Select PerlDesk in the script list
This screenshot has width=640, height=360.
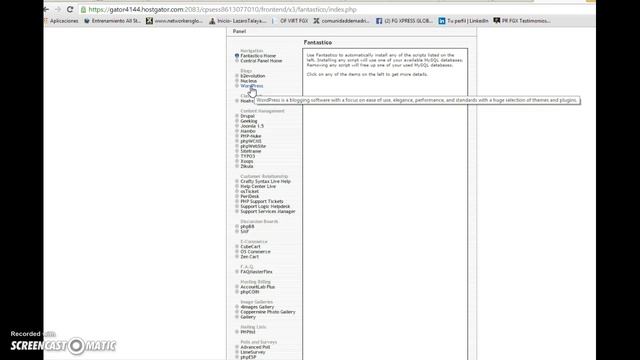(249, 196)
